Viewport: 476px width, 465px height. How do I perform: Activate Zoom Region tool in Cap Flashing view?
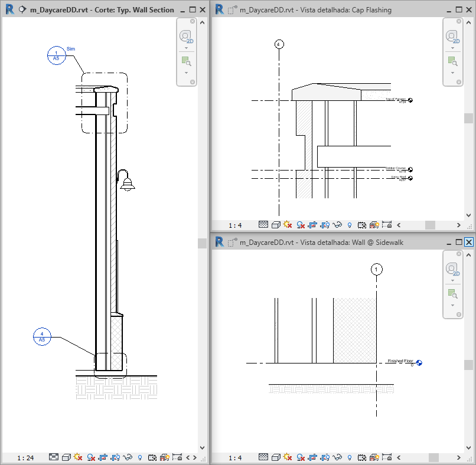[452, 61]
